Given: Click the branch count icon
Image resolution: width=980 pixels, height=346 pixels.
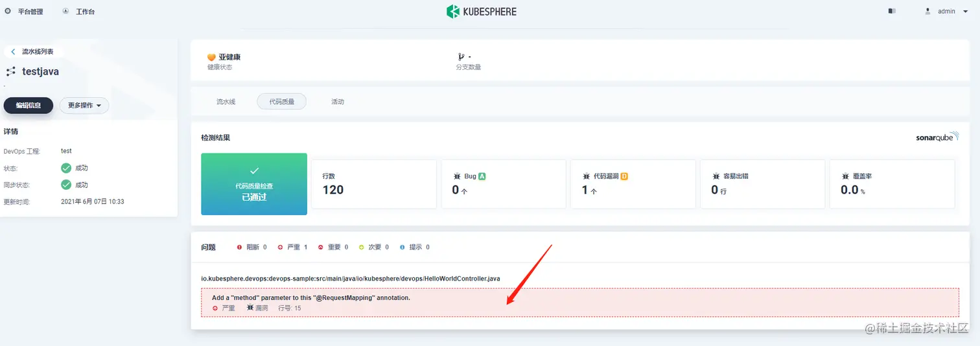Looking at the screenshot, I should click(x=461, y=57).
